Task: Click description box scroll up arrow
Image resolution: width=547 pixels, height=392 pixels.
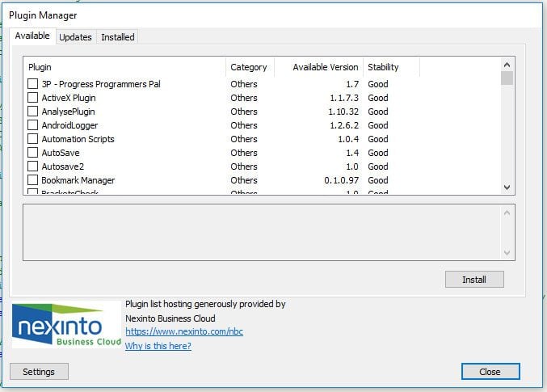Action: click(x=507, y=213)
